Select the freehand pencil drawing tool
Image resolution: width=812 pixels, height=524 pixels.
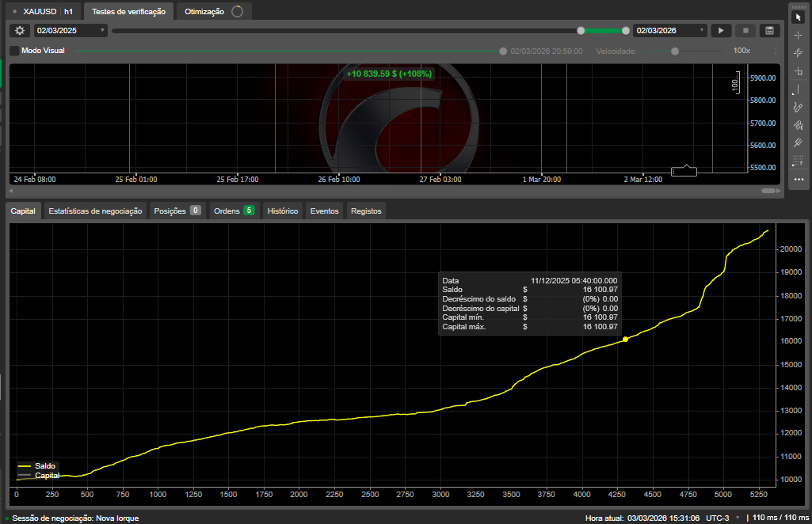point(799,107)
